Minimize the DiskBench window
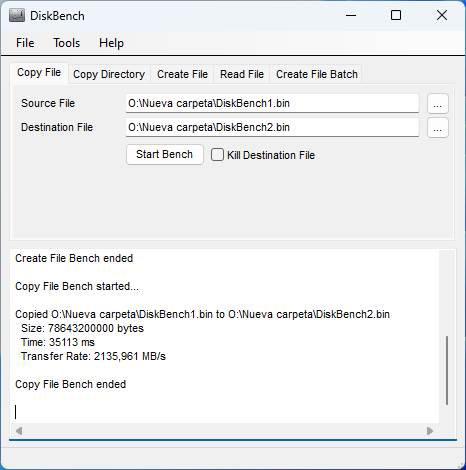 pyautogui.click(x=351, y=15)
